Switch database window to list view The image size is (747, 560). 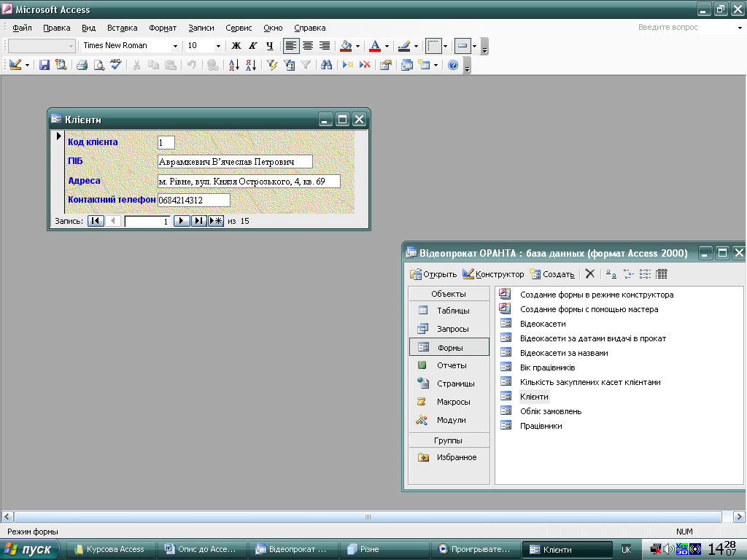coord(645,274)
